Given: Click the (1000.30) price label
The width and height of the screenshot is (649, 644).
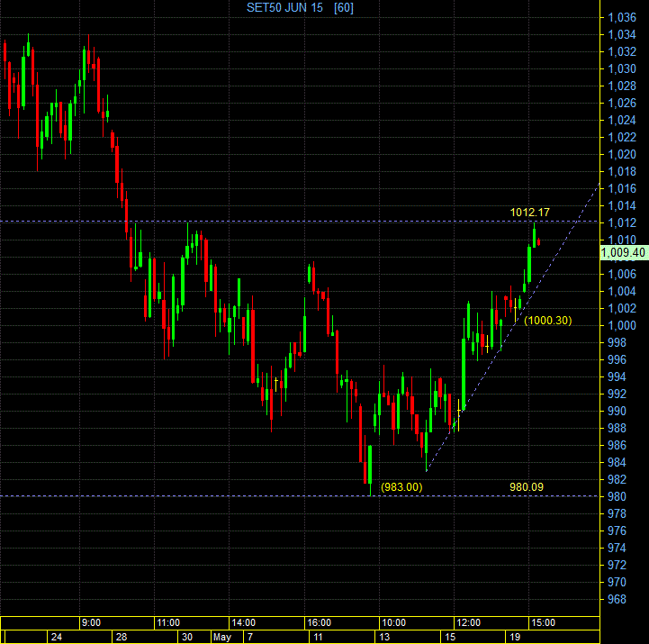Looking at the screenshot, I should pyautogui.click(x=547, y=321).
